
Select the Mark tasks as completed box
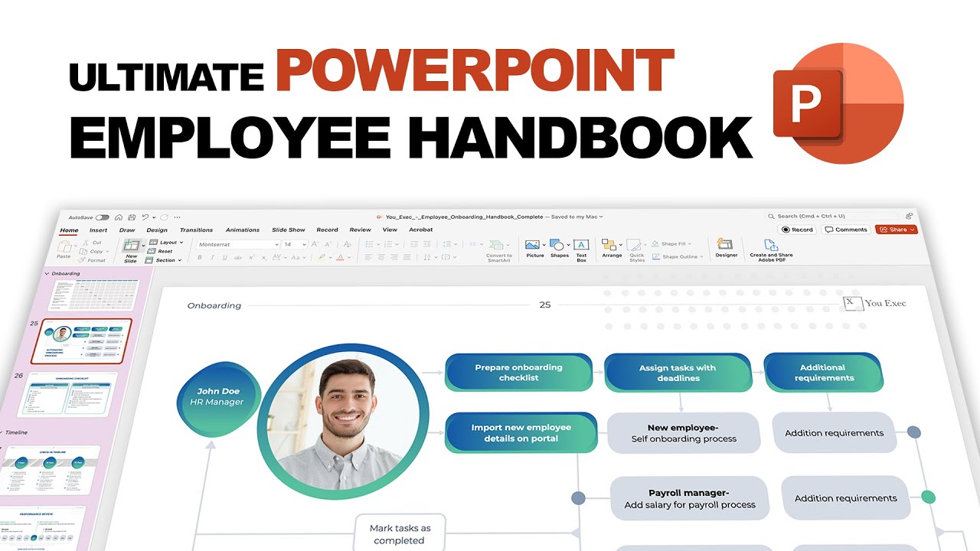[x=400, y=533]
